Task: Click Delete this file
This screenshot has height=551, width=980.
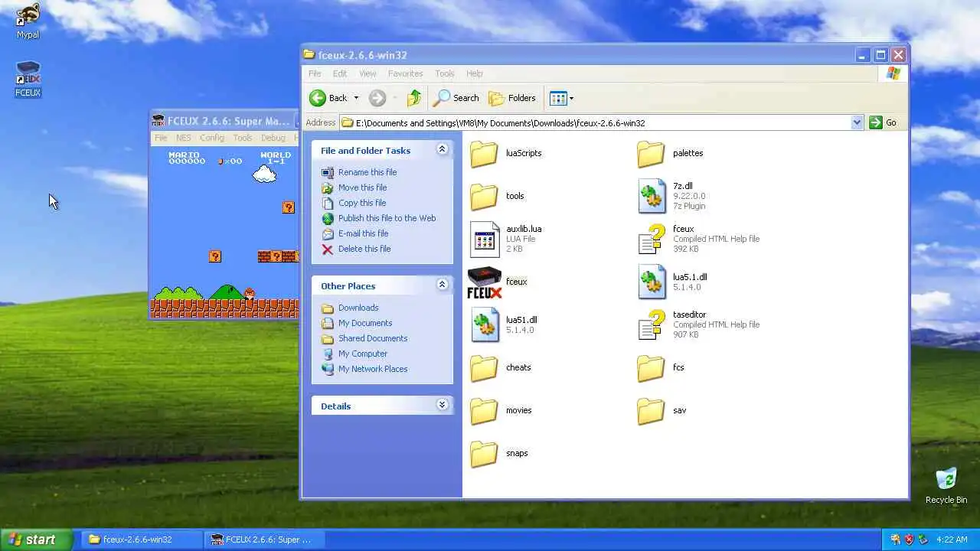Action: pos(364,249)
